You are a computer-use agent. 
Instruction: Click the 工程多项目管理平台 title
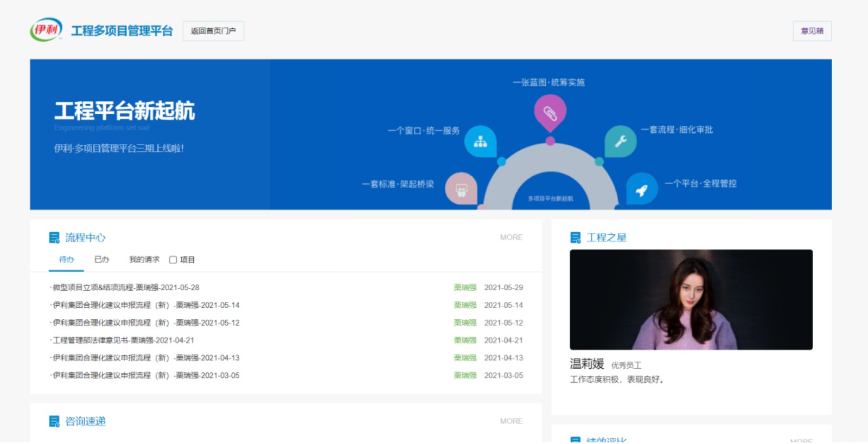[x=122, y=31]
